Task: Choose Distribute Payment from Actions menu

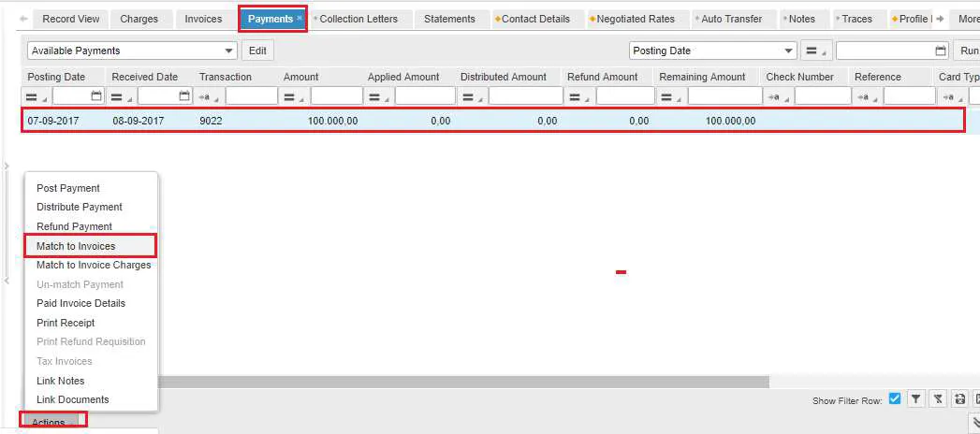Action: (x=80, y=207)
